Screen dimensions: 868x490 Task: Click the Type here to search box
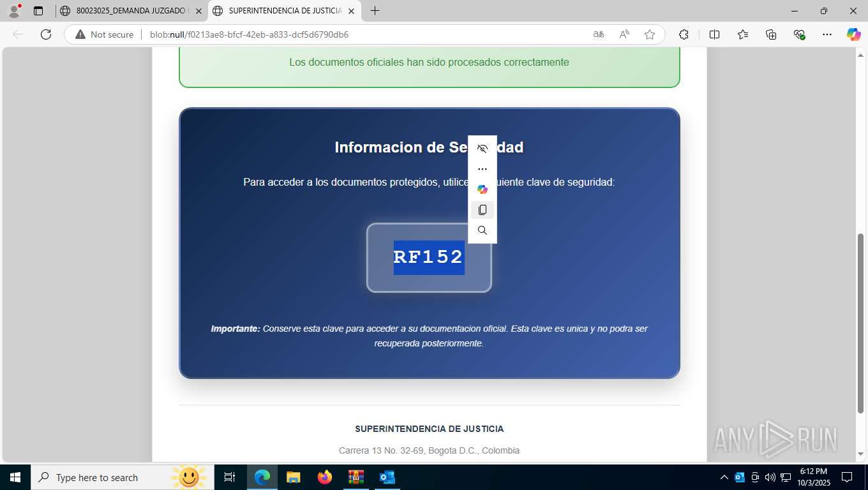[x=123, y=477]
